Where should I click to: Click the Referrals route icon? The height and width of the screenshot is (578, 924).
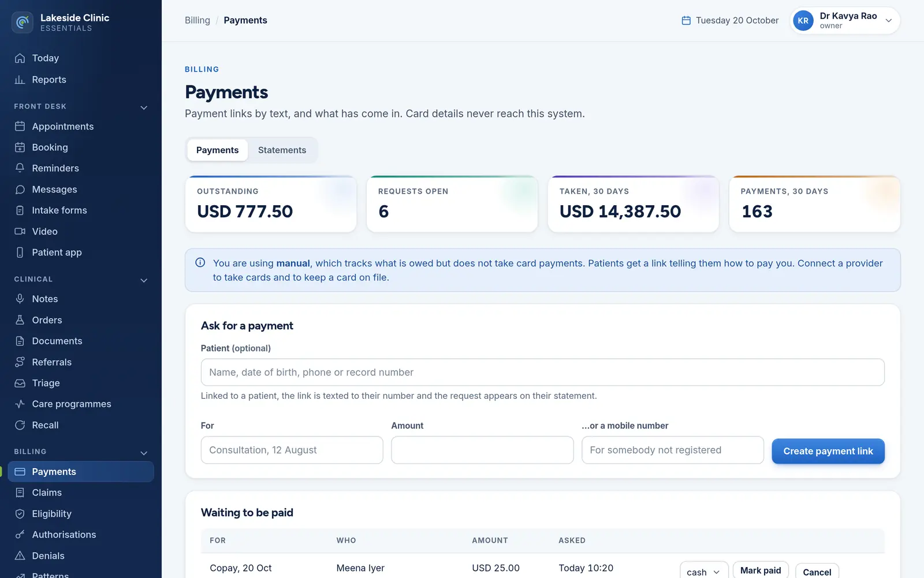click(20, 362)
